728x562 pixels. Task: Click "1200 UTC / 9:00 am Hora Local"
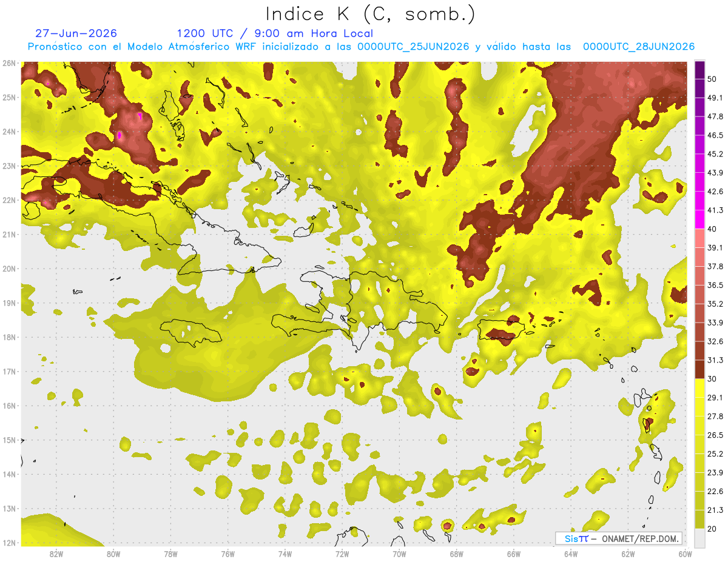(x=275, y=33)
